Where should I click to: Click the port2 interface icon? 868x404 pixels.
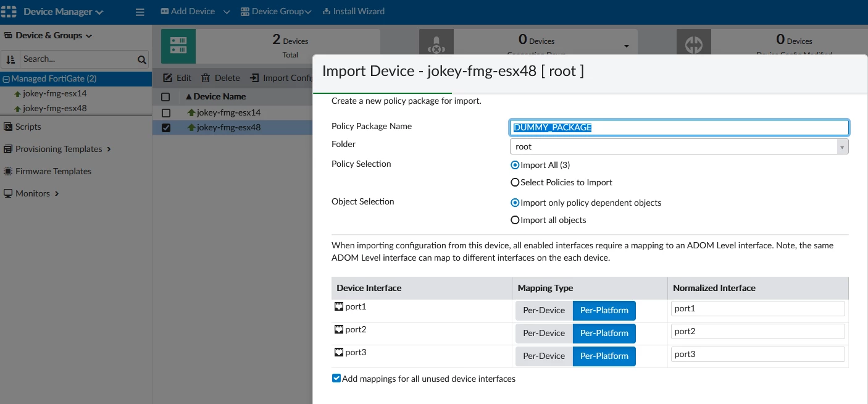(338, 329)
